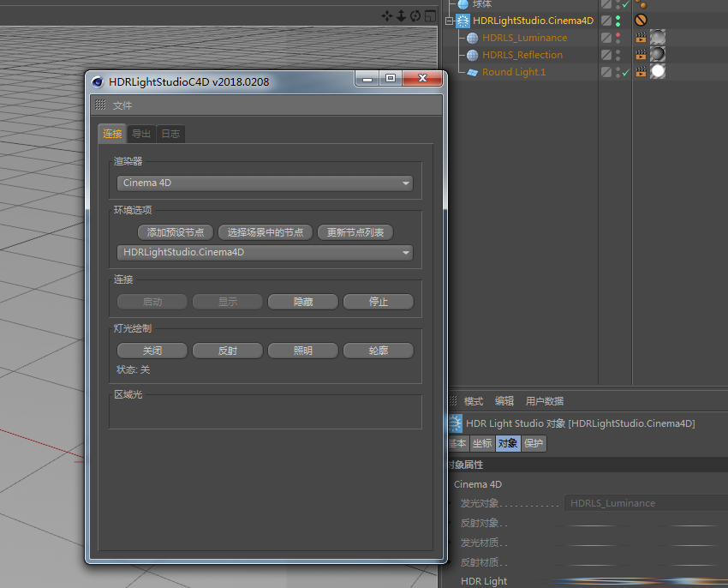Viewport: 728px width, 588px height.
Task: Toggle visibility dots for Round Light.1
Action: [x=618, y=73]
